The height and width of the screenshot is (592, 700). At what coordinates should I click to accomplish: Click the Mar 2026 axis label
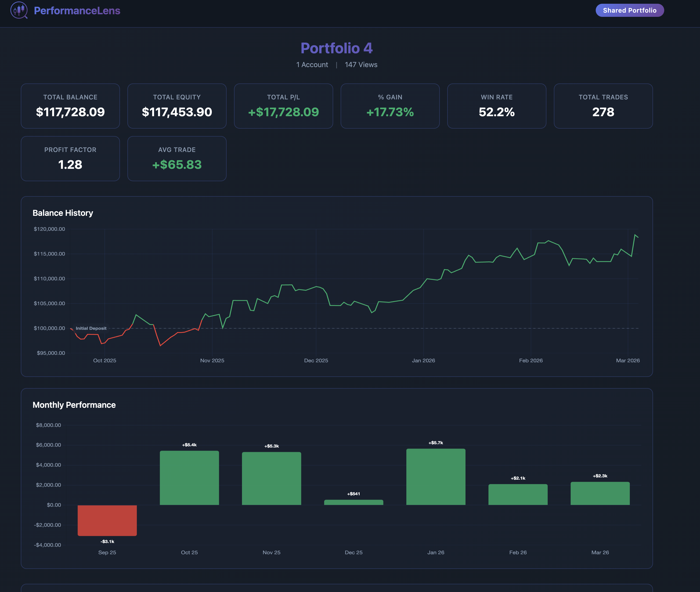tap(628, 361)
